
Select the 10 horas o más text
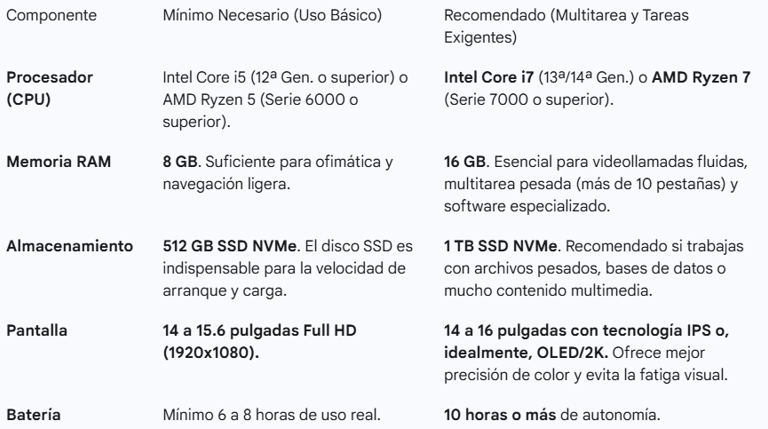point(500,415)
